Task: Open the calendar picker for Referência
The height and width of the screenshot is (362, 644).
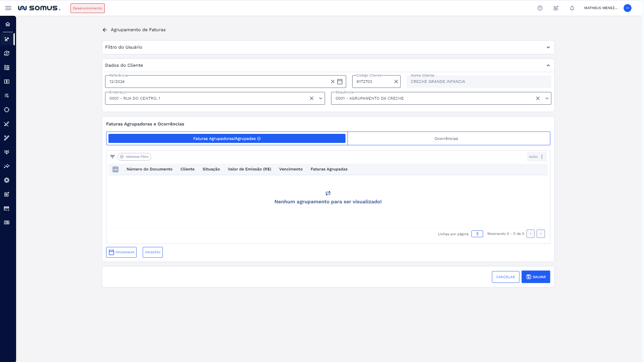Action: (x=340, y=82)
